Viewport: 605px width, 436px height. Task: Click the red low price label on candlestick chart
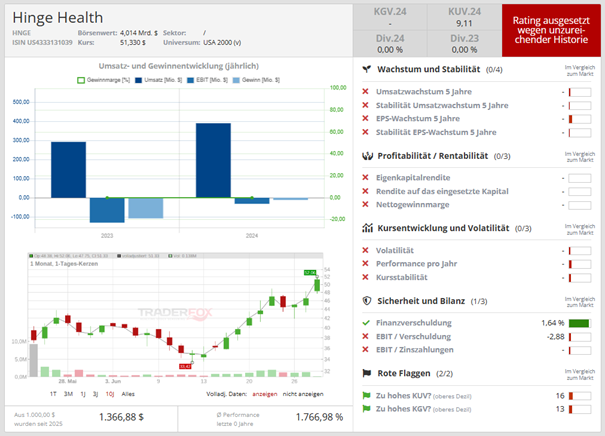(185, 366)
